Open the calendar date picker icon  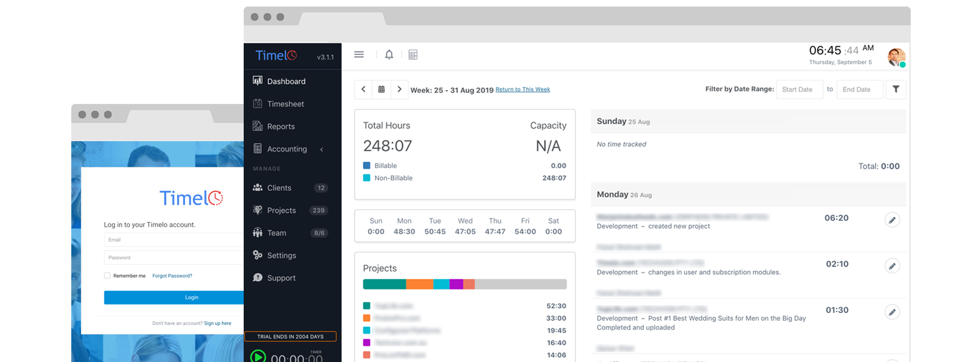(382, 90)
